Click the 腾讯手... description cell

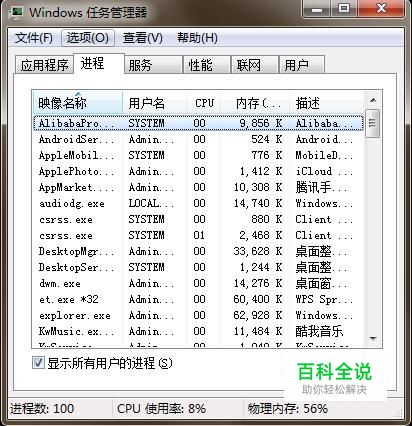pyautogui.click(x=321, y=187)
